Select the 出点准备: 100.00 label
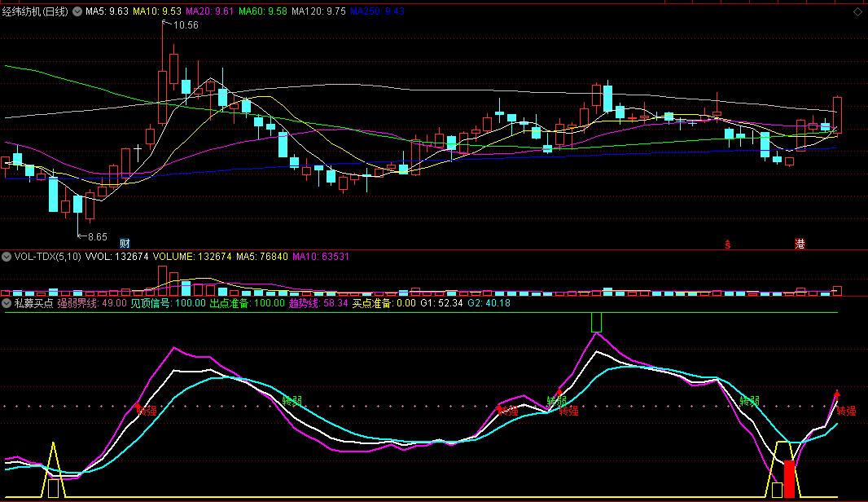Image resolution: width=868 pixels, height=502 pixels. [x=247, y=303]
